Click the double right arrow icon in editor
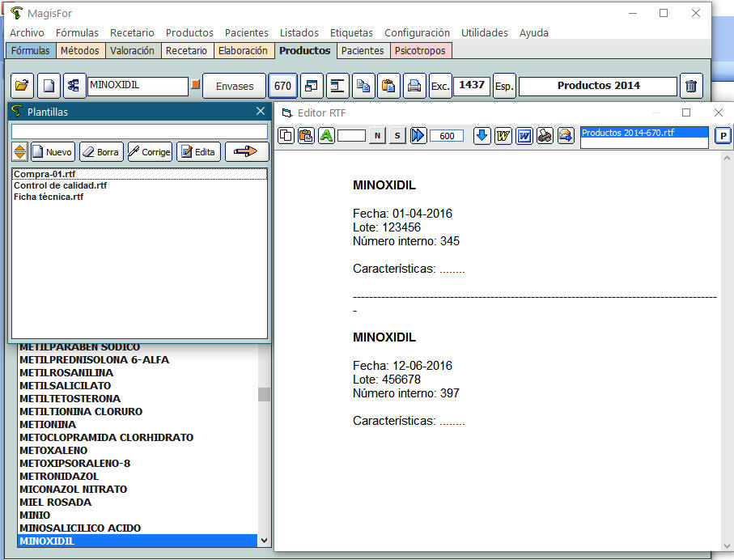This screenshot has width=734, height=560. [418, 135]
